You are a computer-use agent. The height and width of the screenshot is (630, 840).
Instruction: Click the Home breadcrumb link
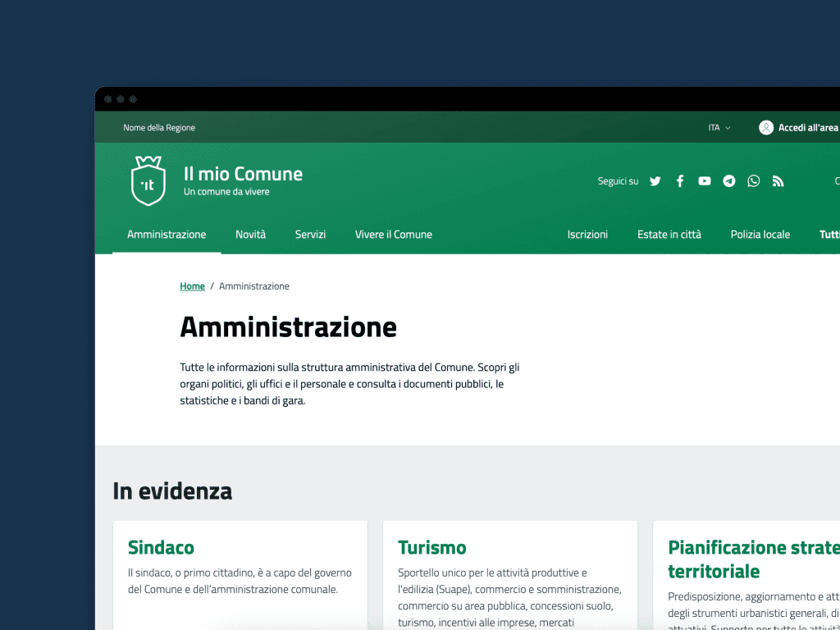[192, 285]
